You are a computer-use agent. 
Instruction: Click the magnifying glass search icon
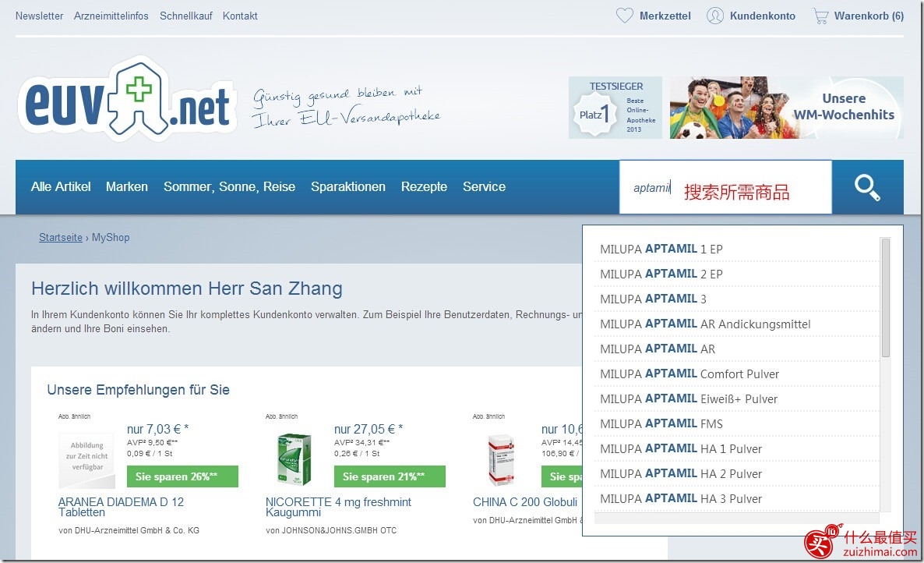(x=867, y=187)
